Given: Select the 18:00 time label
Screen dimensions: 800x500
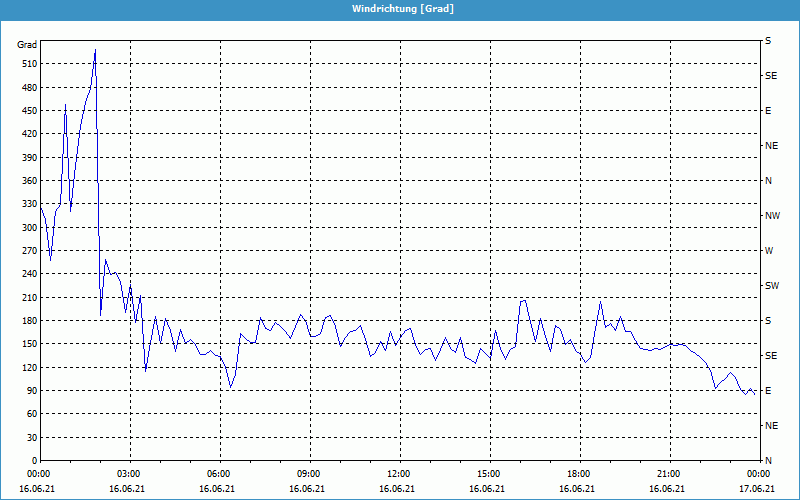Looking at the screenshot, I should (x=579, y=474).
